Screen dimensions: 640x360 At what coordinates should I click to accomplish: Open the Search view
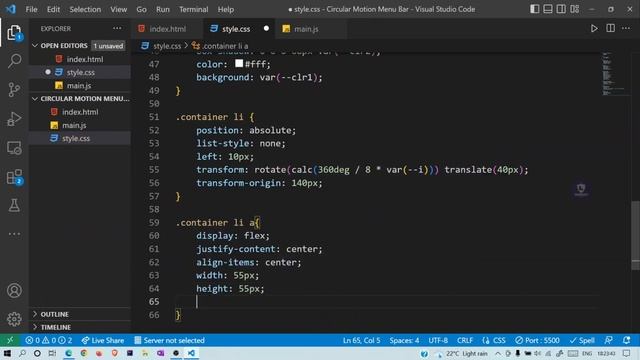point(14,61)
